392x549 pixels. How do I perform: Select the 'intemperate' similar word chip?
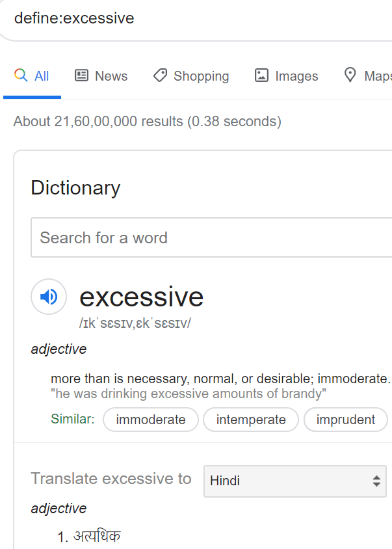(251, 420)
